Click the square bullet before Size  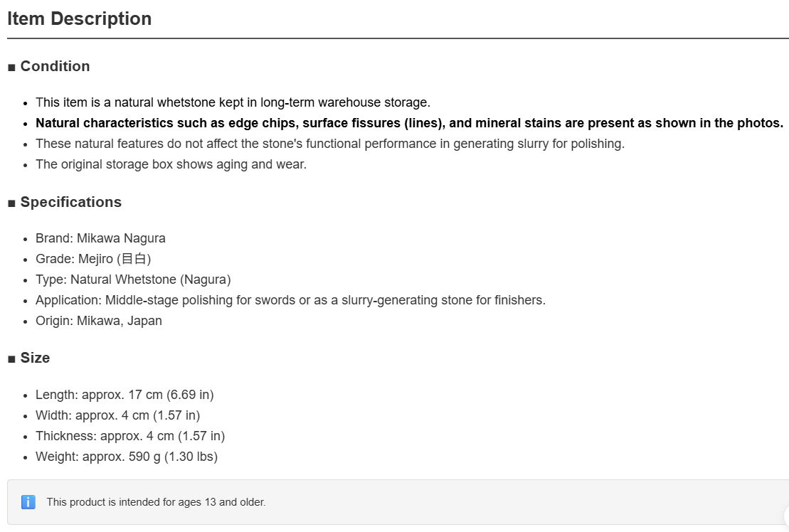tap(11, 359)
